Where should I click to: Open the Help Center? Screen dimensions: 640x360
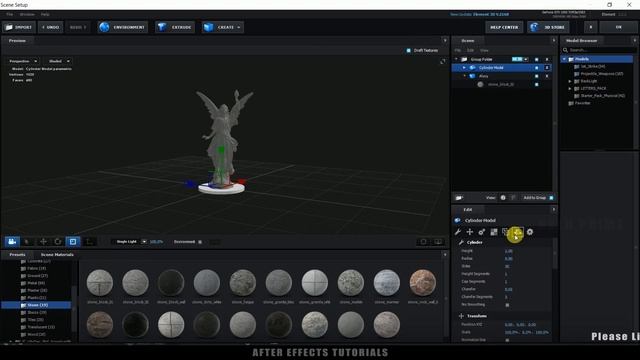504,27
